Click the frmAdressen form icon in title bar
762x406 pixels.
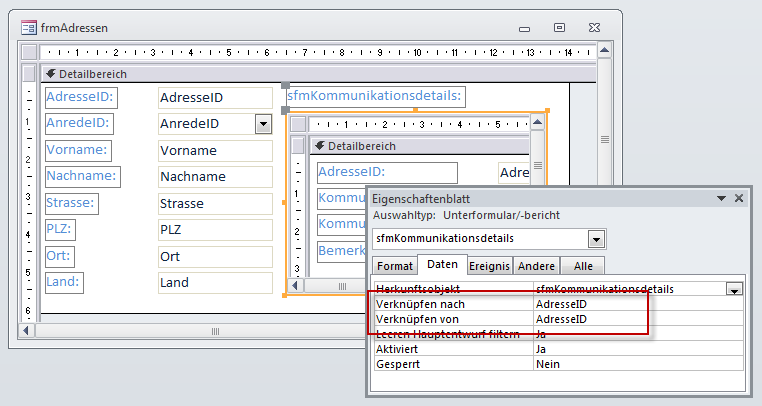(28, 28)
